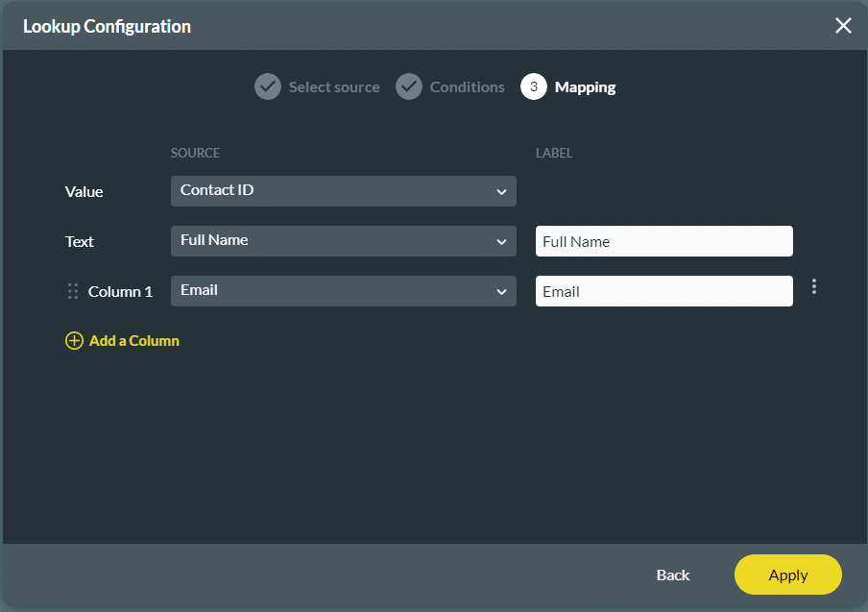Click the Column 1 row label

point(120,292)
